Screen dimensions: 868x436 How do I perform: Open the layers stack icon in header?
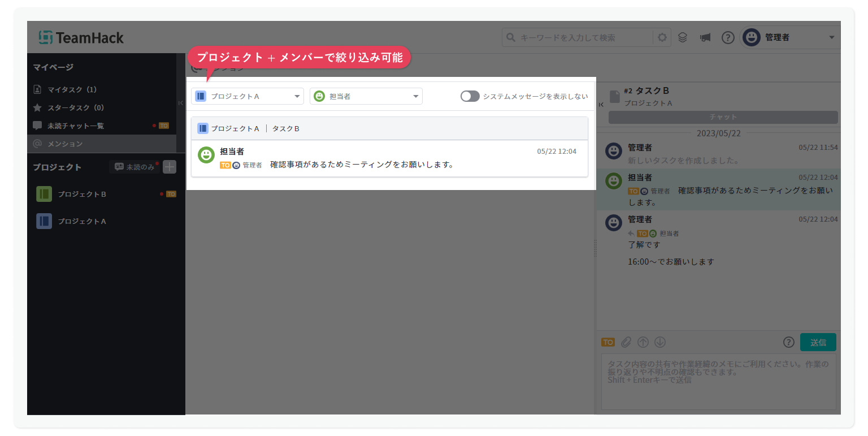click(683, 37)
